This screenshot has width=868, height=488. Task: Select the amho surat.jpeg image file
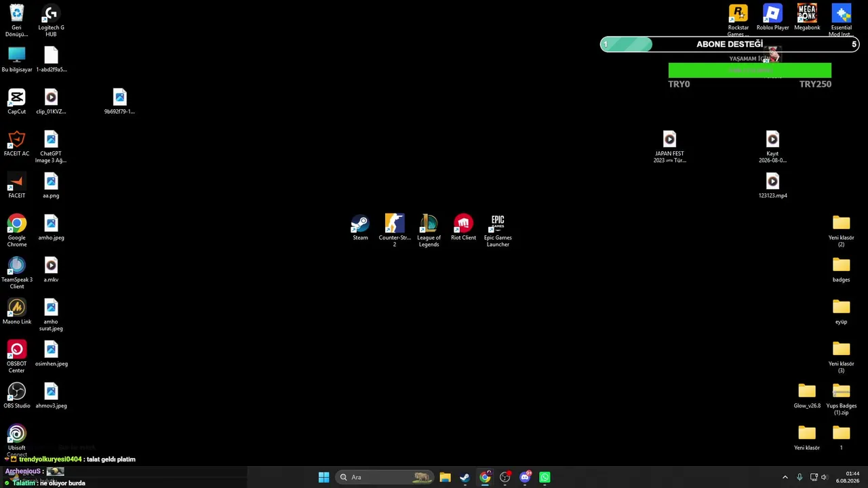51,315
